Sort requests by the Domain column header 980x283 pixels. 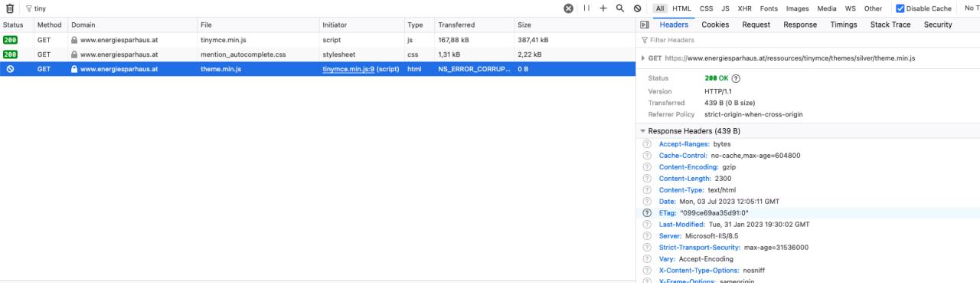tap(132, 25)
